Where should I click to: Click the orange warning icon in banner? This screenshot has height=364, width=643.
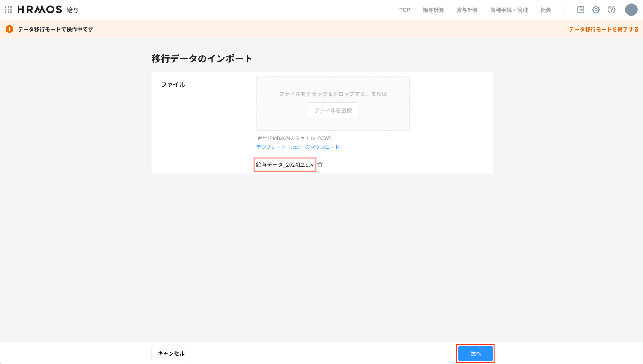(x=10, y=29)
